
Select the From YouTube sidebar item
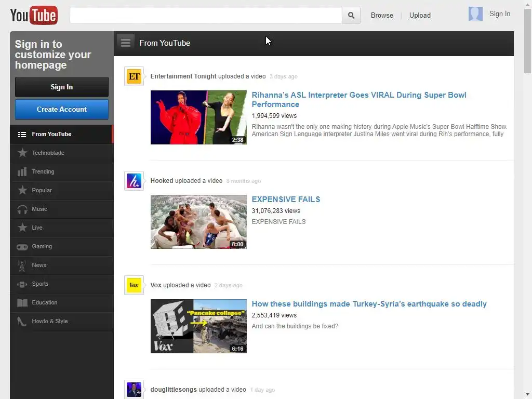point(62,135)
